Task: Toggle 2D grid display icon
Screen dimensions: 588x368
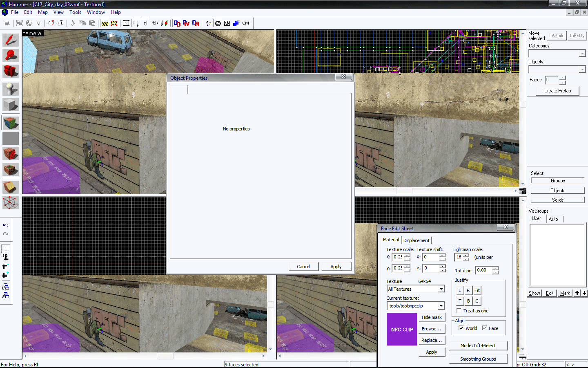Action: [6, 249]
